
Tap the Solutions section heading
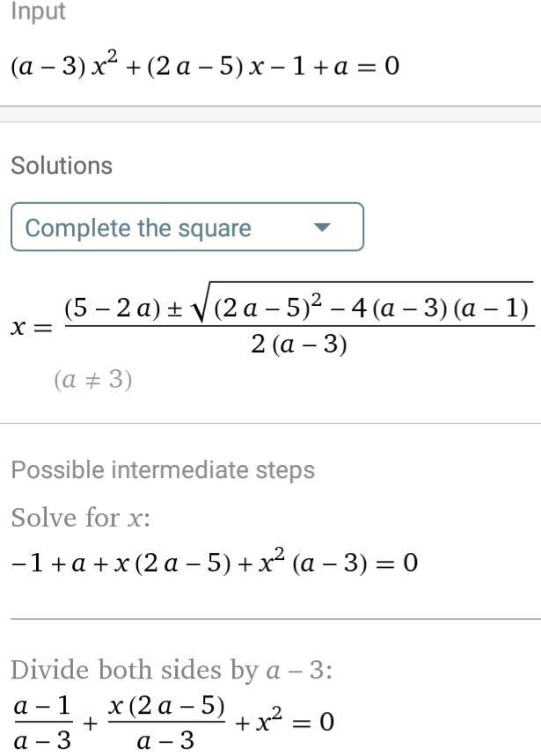62,165
